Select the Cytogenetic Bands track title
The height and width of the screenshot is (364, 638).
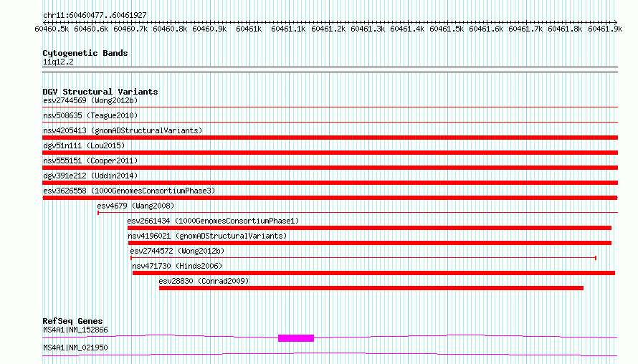click(x=85, y=53)
